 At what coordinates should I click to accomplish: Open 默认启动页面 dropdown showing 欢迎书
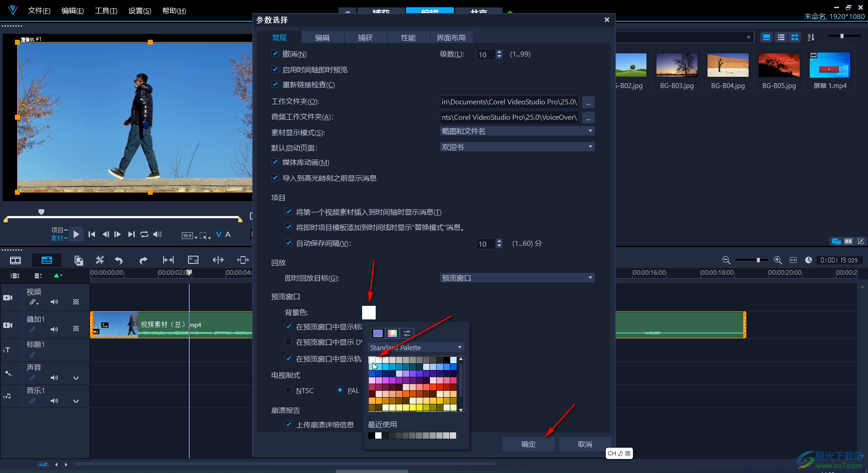click(x=517, y=147)
